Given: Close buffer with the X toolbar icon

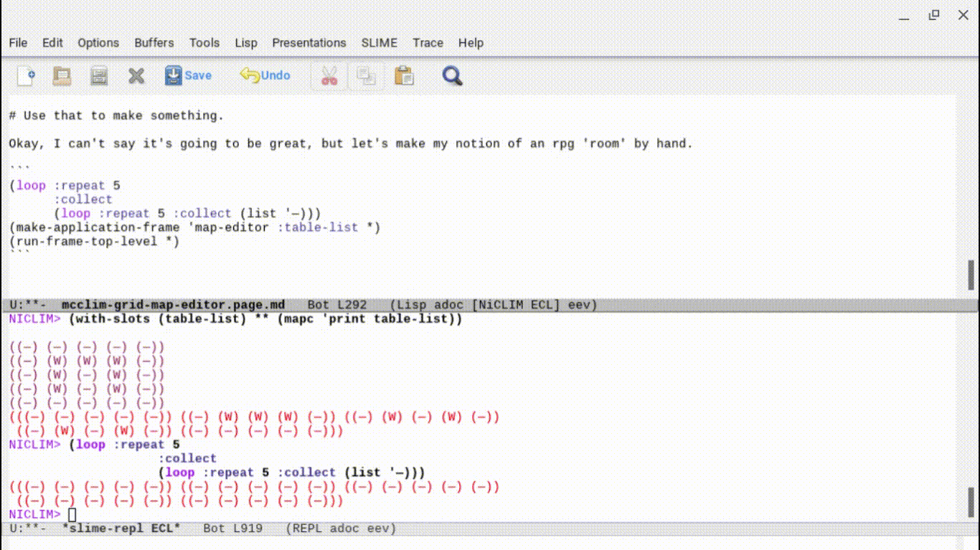Looking at the screenshot, I should (x=136, y=75).
